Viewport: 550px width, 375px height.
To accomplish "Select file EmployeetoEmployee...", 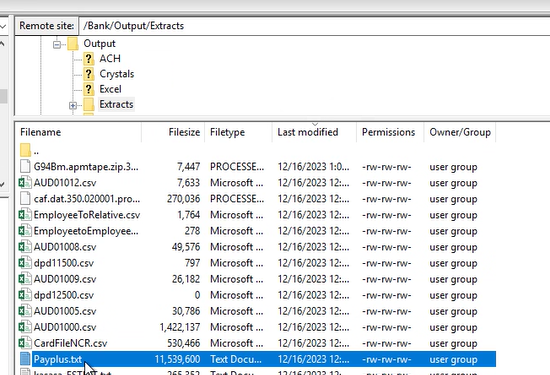I will (x=86, y=231).
